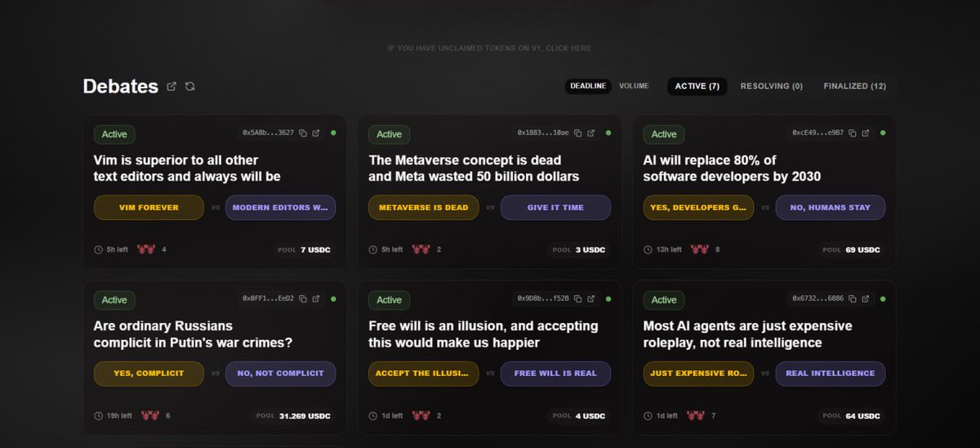This screenshot has height=448, width=980.
Task: Click the 31.269 USDC pool amount
Action: 305,416
